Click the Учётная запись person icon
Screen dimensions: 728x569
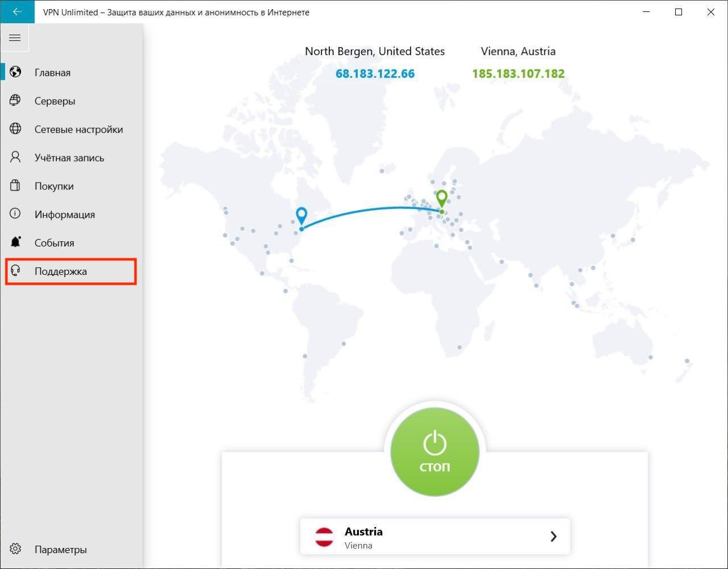coord(15,158)
